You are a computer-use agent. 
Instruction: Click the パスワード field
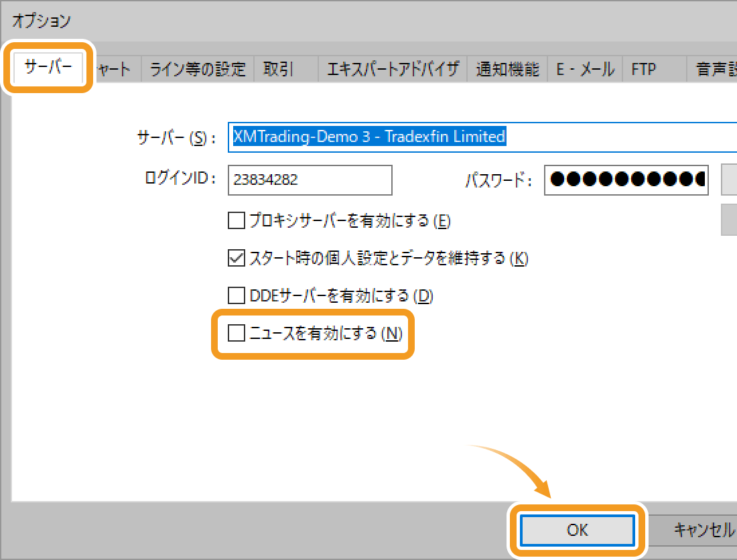coord(626,180)
